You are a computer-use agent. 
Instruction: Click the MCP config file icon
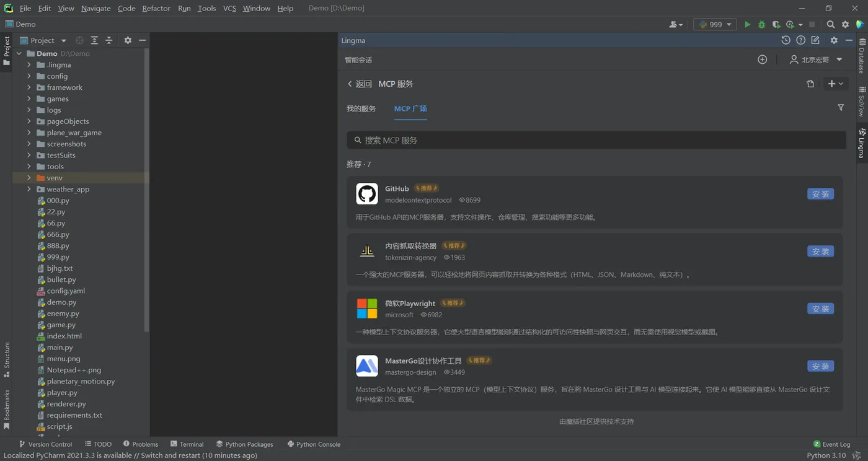click(x=810, y=84)
